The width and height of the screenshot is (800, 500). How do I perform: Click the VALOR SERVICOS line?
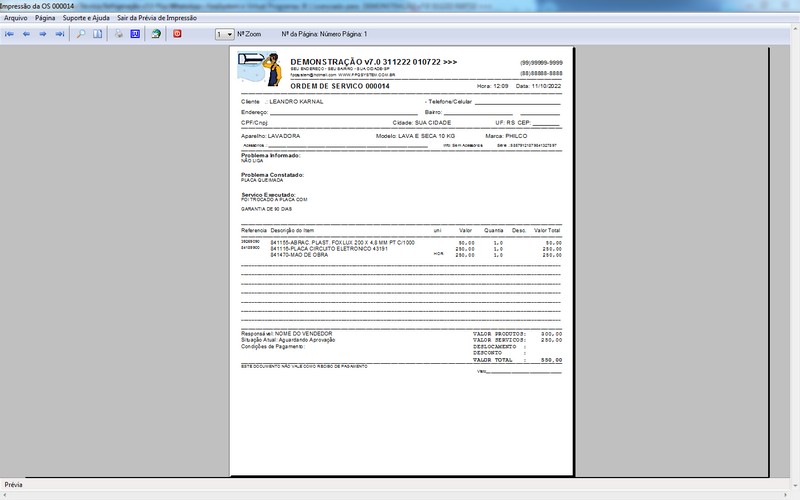[x=517, y=340]
